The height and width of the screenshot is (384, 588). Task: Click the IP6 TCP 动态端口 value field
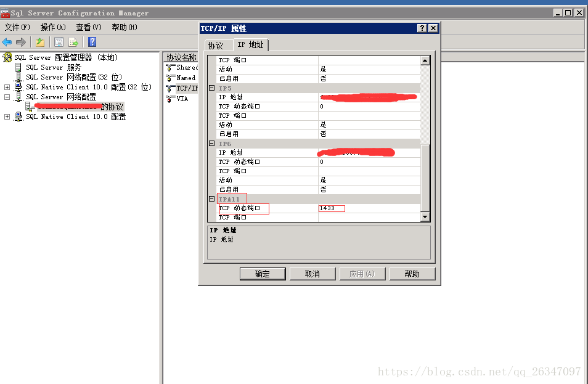point(369,162)
